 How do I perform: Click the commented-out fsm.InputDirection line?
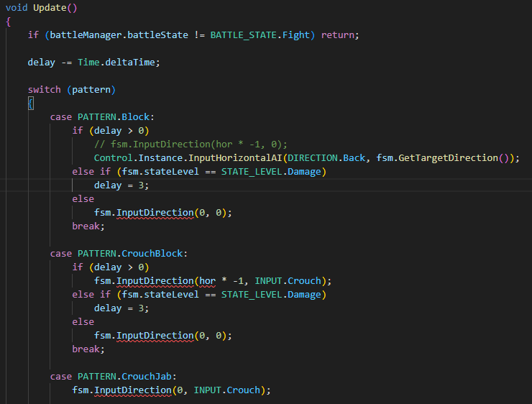pyautogui.click(x=190, y=144)
